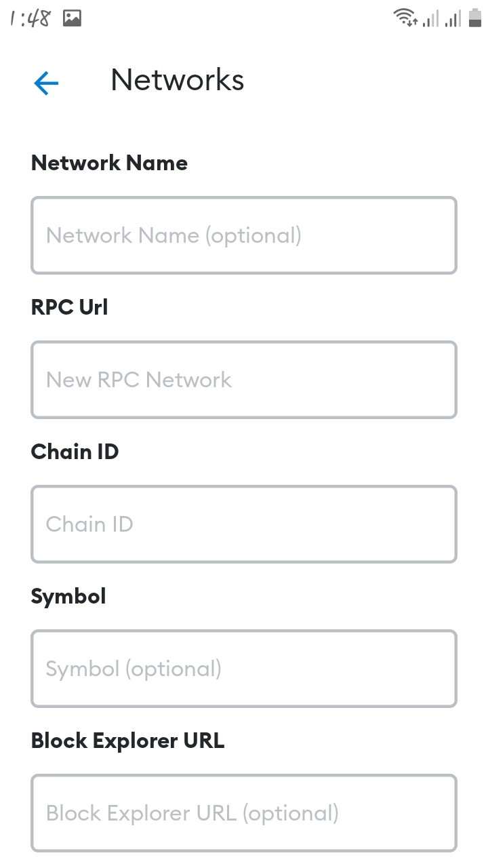The width and height of the screenshot is (488, 868).
Task: Tap the Symbol heading label
Action: (x=68, y=597)
